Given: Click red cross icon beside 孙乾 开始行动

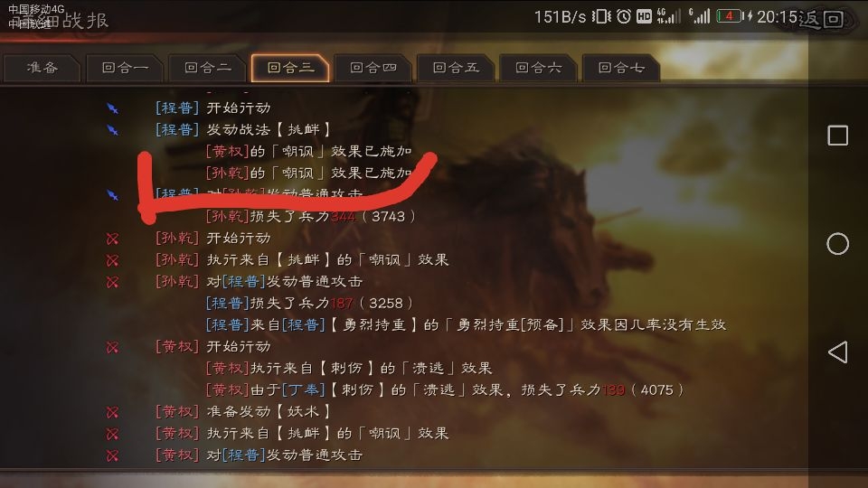Looking at the screenshot, I should pyautogui.click(x=112, y=239).
